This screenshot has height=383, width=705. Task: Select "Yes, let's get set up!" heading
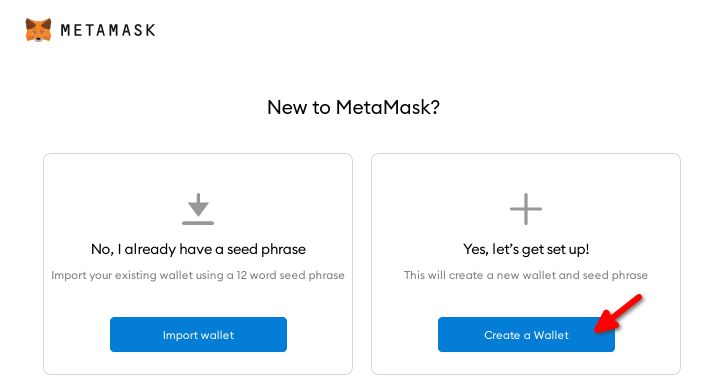[x=526, y=249]
